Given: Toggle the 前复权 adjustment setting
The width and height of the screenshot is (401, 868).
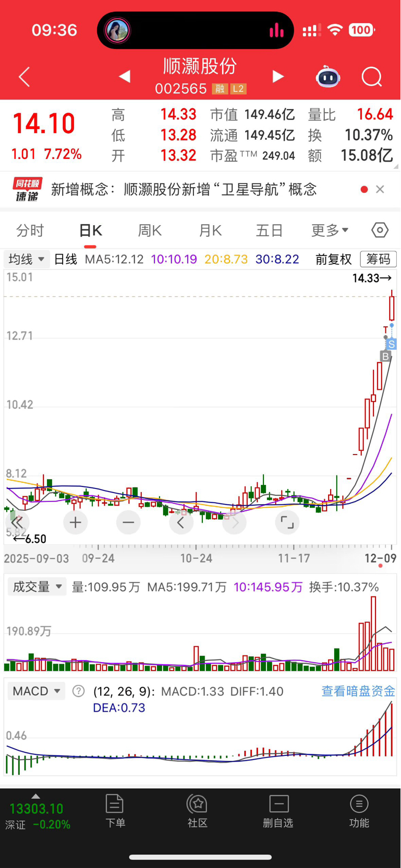Looking at the screenshot, I should (x=334, y=259).
